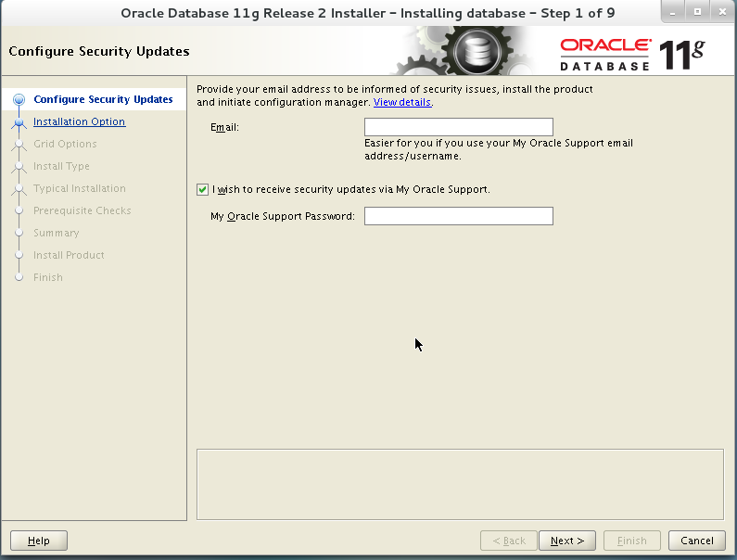The height and width of the screenshot is (560, 737).
Task: Minimize the installer window
Action: point(673,12)
